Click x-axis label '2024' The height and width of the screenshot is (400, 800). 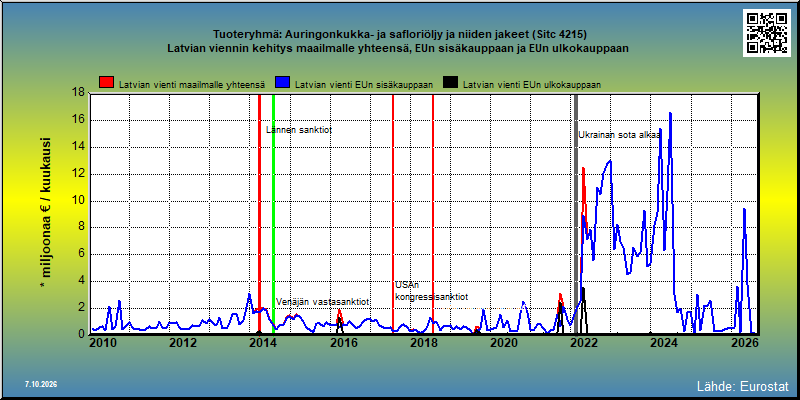[x=664, y=343]
